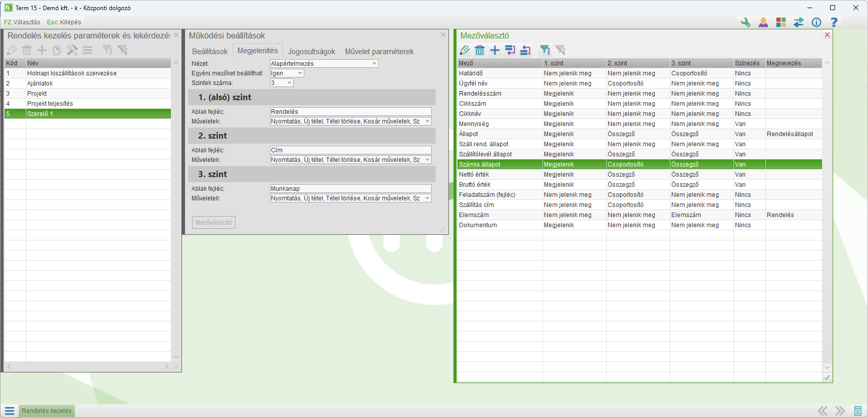868x418 pixels.
Task: Switch to the Jogosultságok tab
Action: (x=311, y=52)
